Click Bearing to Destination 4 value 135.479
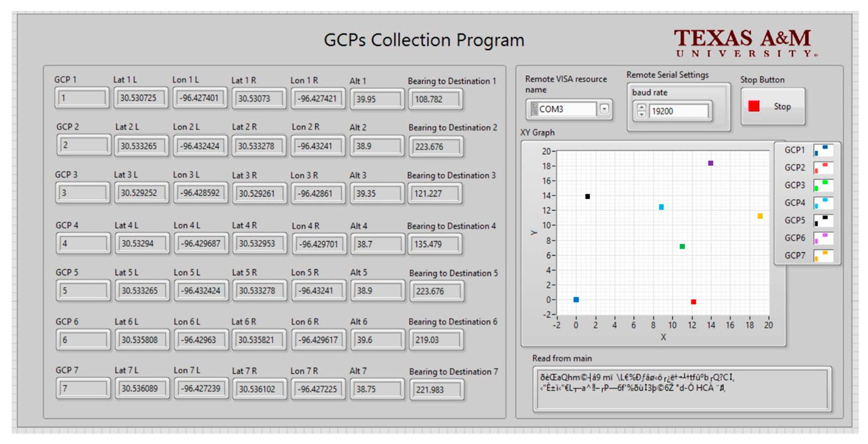The image size is (868, 444). [435, 244]
